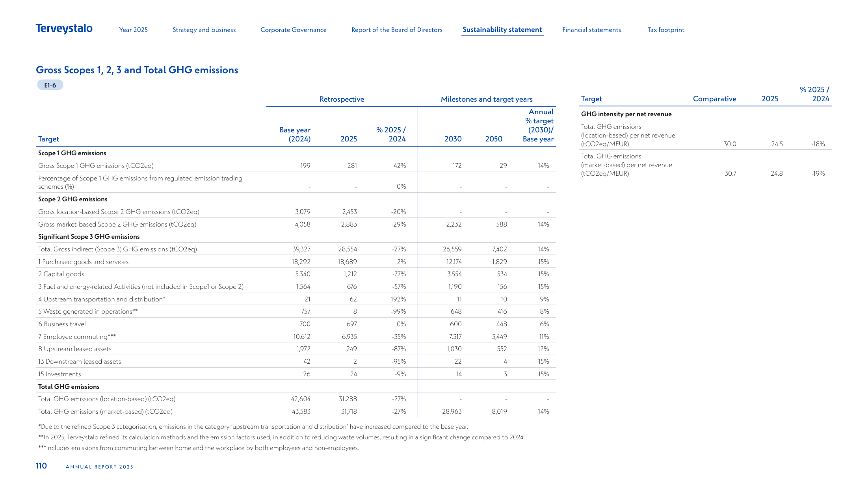Image resolution: width=868 pixels, height=489 pixels.
Task: Click 13 Downstream leased assets row
Action: click(80, 362)
